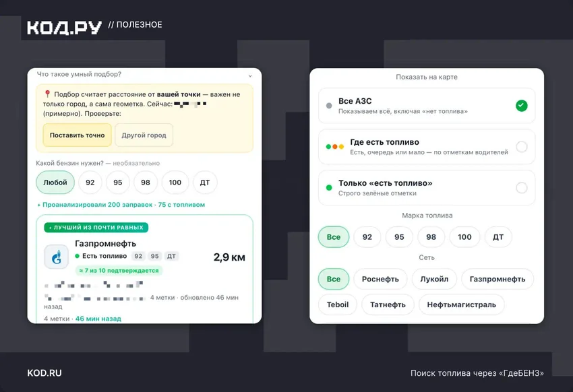This screenshot has width=573, height=392.
Task: Select 100 under Марка топлива
Action: (x=465, y=237)
